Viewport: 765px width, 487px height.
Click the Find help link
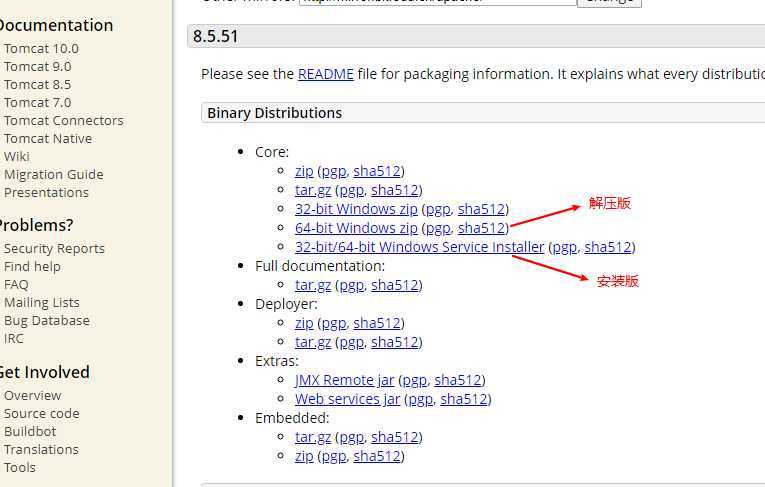[32, 266]
